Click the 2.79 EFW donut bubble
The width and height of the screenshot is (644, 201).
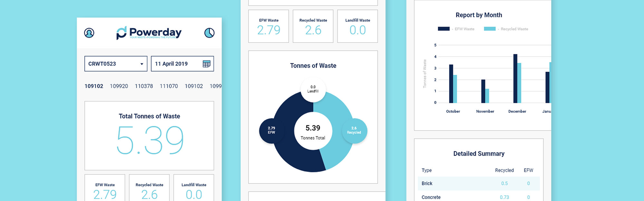[272, 130]
